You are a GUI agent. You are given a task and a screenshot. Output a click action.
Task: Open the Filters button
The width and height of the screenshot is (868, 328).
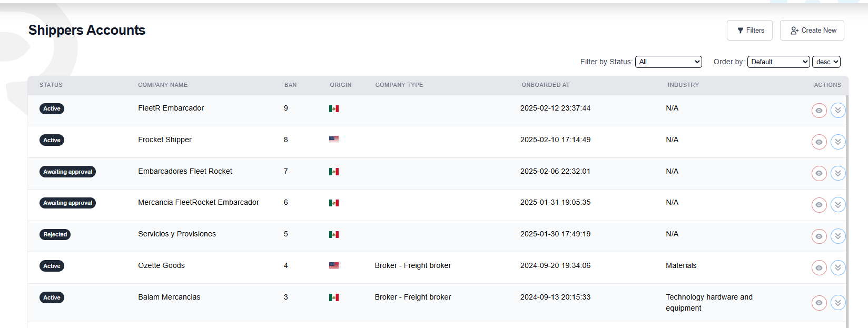coord(749,31)
